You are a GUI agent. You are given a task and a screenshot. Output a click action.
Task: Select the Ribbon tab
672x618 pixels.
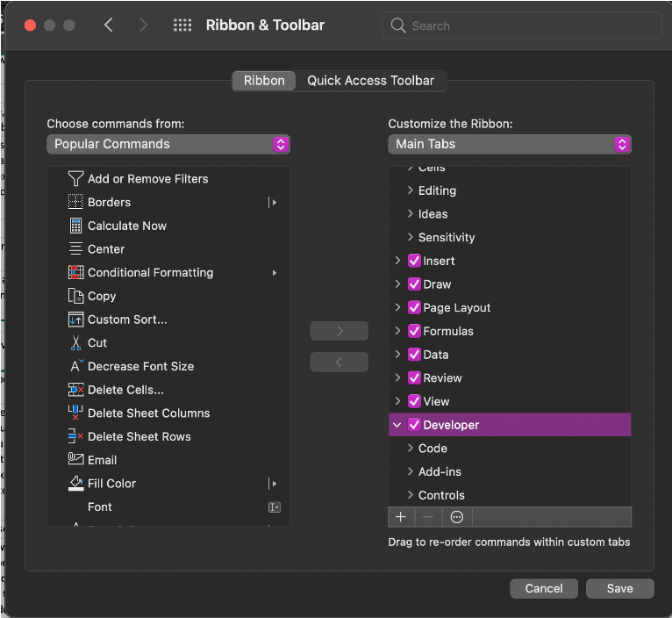(x=264, y=81)
